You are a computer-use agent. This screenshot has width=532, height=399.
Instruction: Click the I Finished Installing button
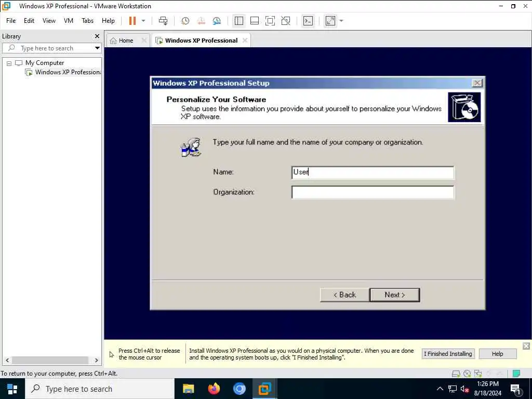coord(448,354)
